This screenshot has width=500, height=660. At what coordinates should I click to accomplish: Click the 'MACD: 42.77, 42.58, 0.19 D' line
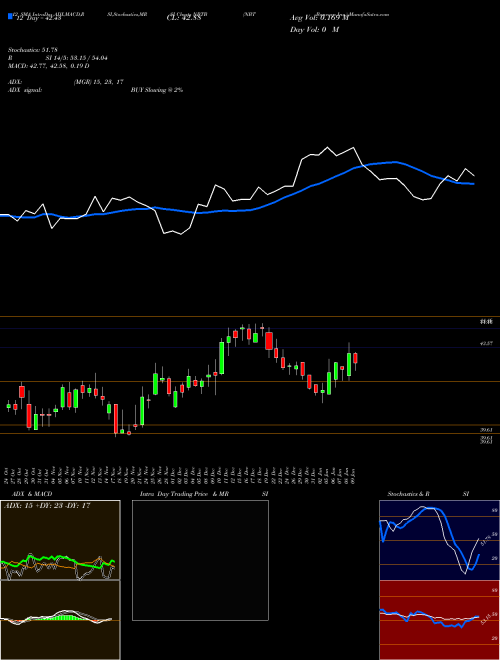pyautogui.click(x=49, y=66)
